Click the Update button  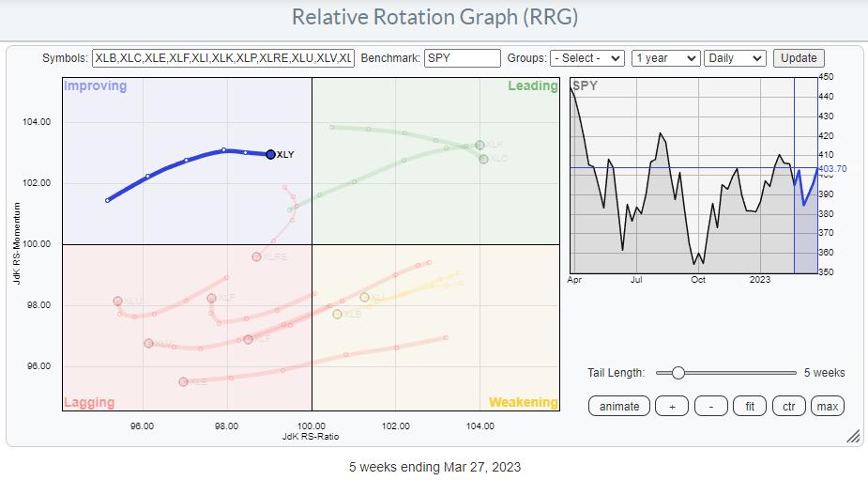coord(799,58)
